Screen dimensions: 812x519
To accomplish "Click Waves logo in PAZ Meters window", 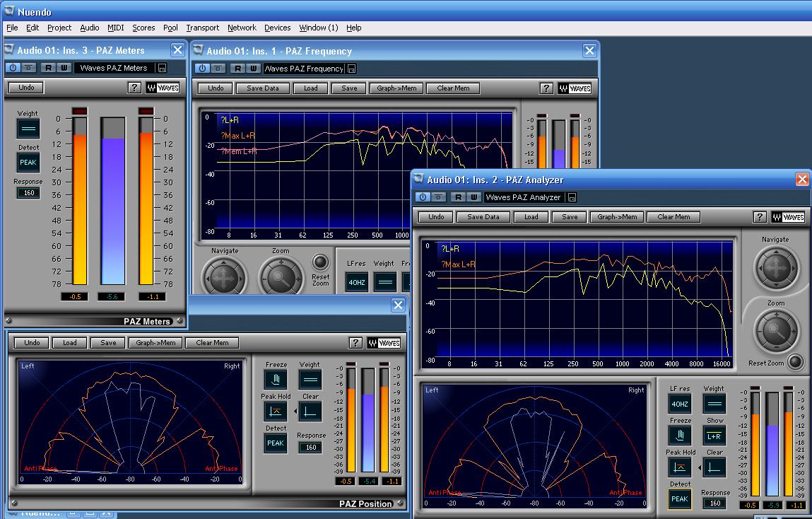I will (x=163, y=88).
